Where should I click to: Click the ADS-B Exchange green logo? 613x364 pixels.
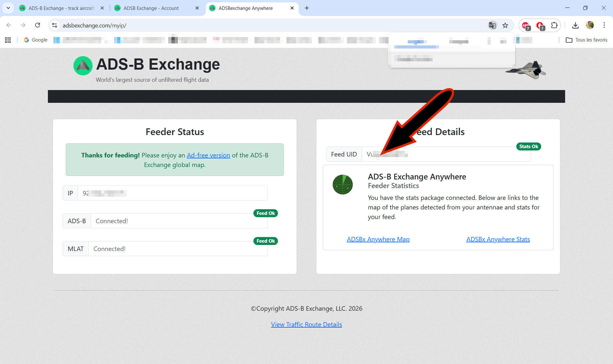[x=83, y=65]
